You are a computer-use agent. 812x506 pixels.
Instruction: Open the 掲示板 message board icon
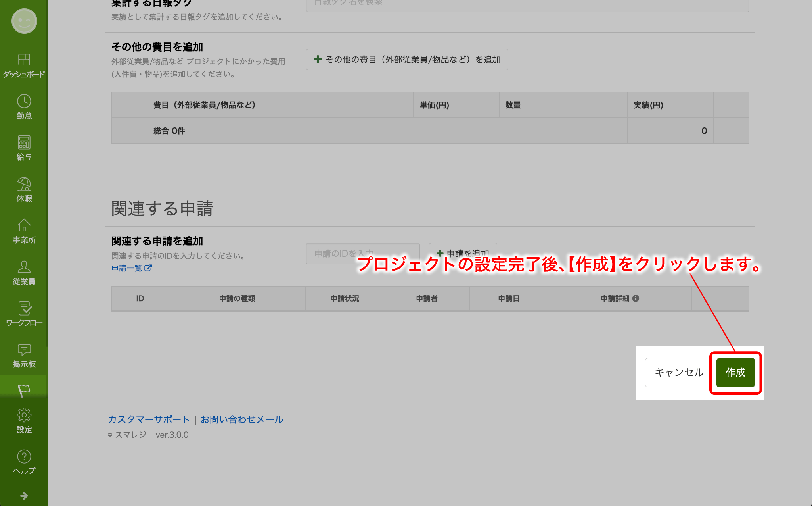pyautogui.click(x=24, y=350)
